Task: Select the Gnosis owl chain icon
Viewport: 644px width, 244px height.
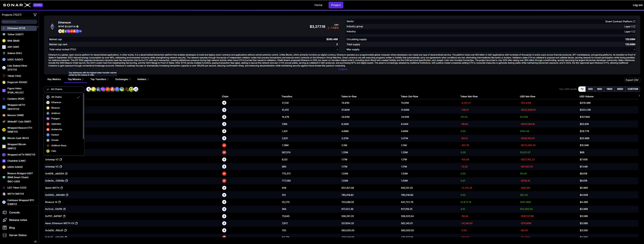Action: [x=121, y=89]
